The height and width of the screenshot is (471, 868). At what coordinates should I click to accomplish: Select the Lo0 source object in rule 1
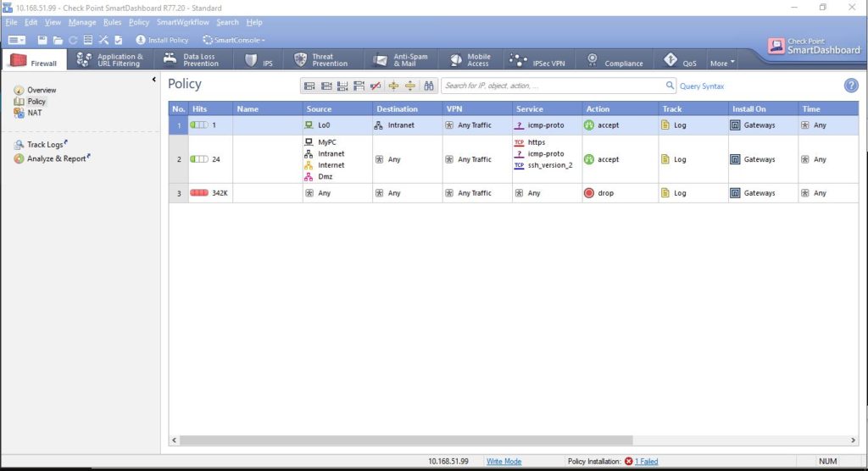tap(318, 125)
